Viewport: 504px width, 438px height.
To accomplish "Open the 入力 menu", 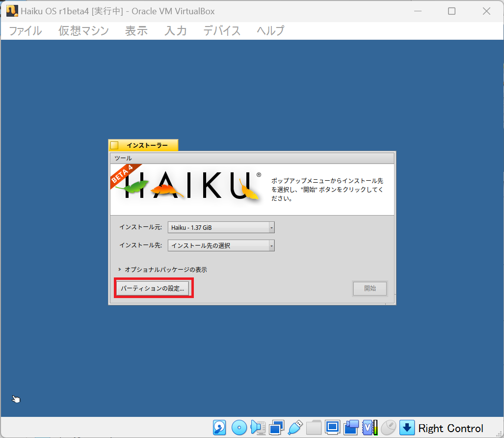I will (176, 31).
